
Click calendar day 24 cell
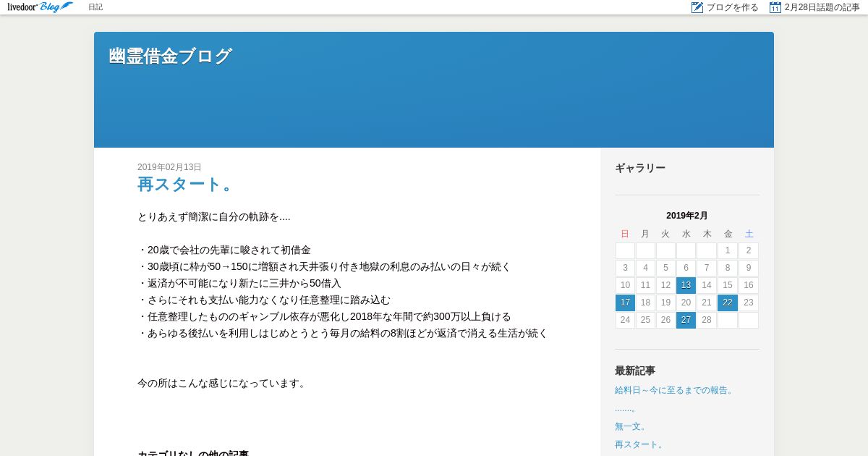625,320
